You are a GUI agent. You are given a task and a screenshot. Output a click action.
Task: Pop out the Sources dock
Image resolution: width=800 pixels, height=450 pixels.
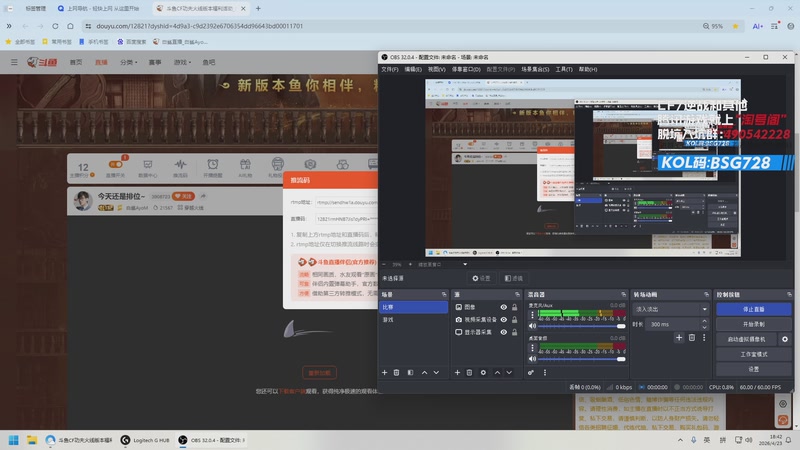point(517,294)
